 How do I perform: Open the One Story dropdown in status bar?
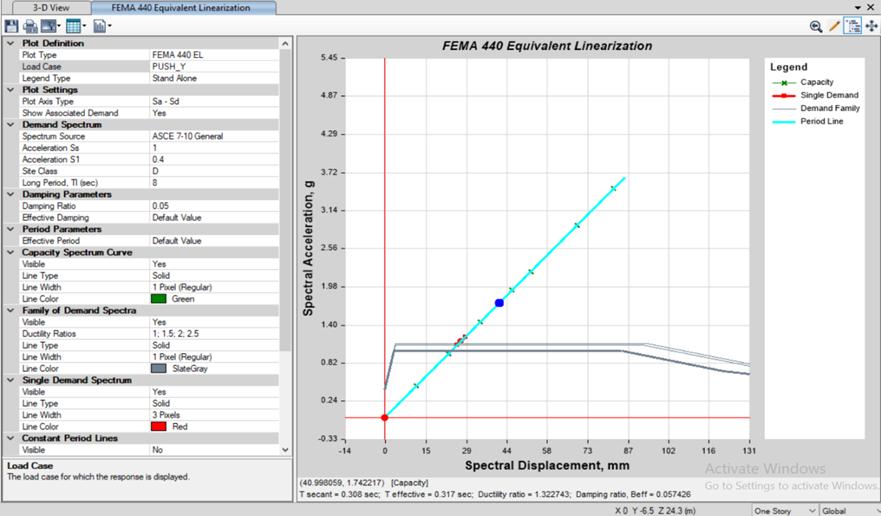click(x=784, y=510)
